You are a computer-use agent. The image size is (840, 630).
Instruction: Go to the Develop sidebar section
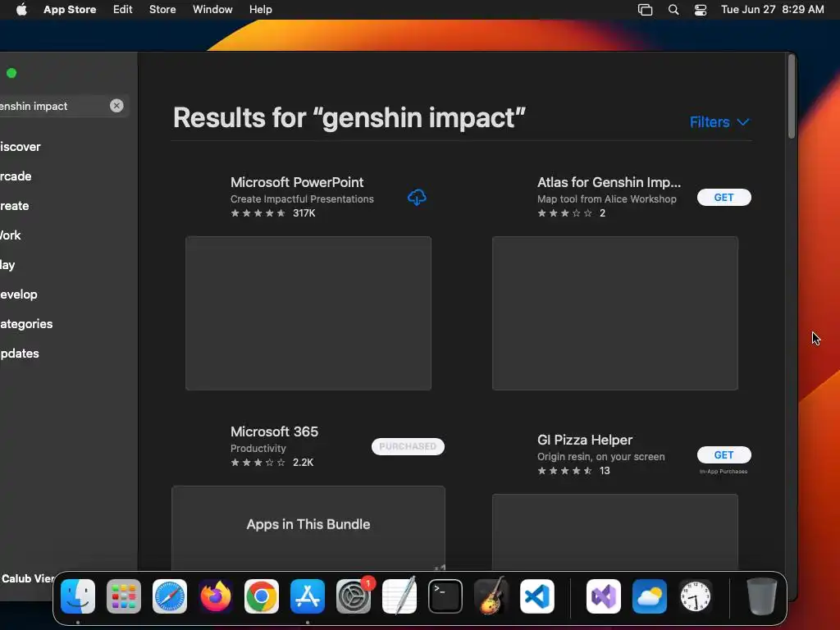tap(19, 294)
